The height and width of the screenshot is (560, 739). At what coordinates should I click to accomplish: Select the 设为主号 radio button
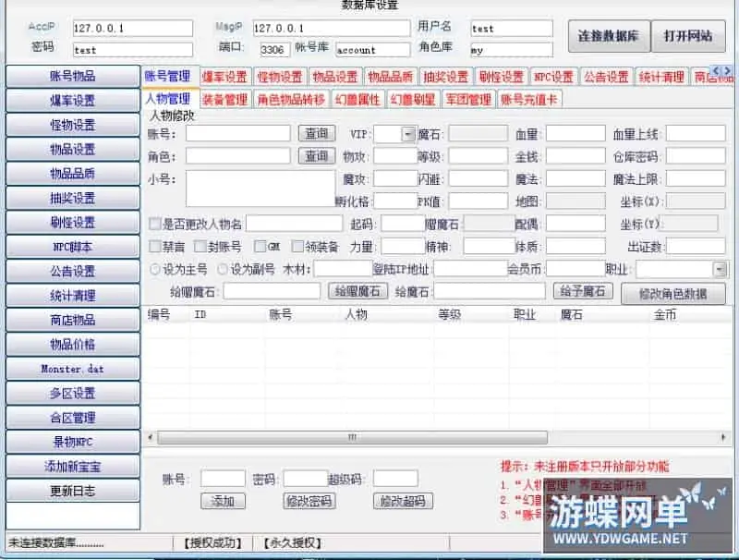click(154, 269)
